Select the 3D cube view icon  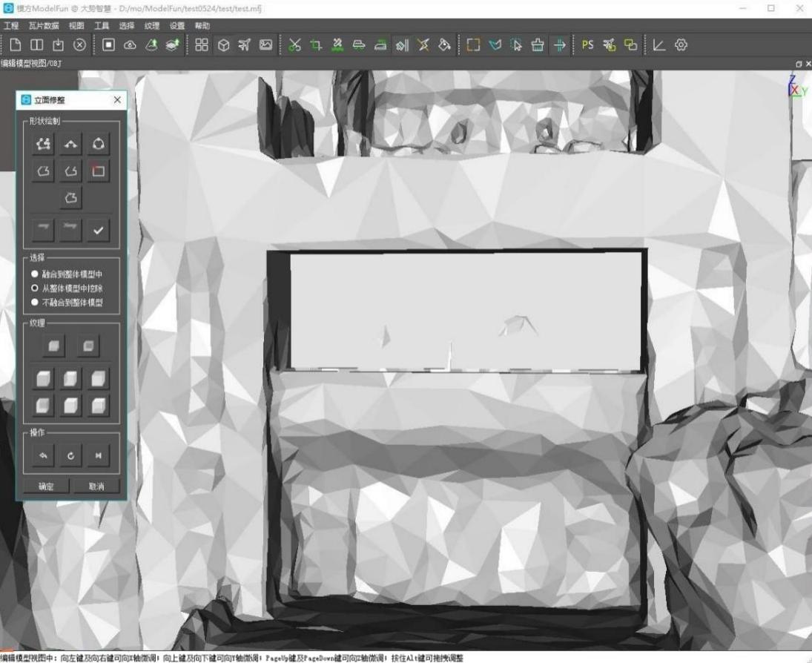click(223, 45)
